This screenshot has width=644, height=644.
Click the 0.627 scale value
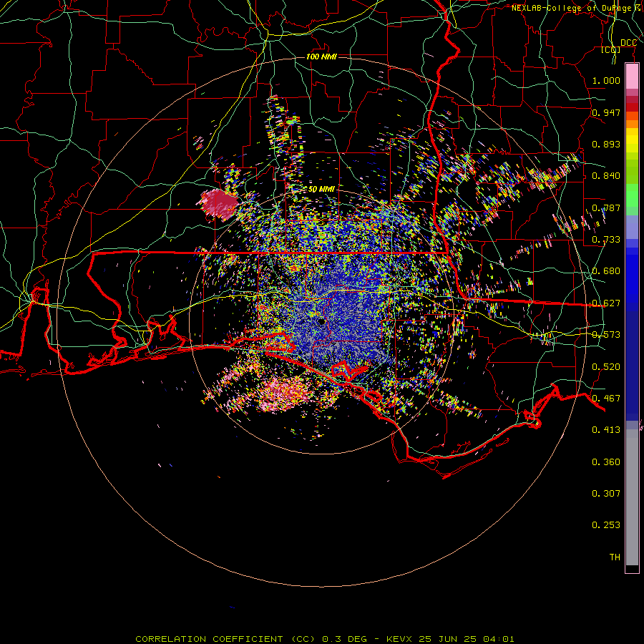[x=606, y=303]
